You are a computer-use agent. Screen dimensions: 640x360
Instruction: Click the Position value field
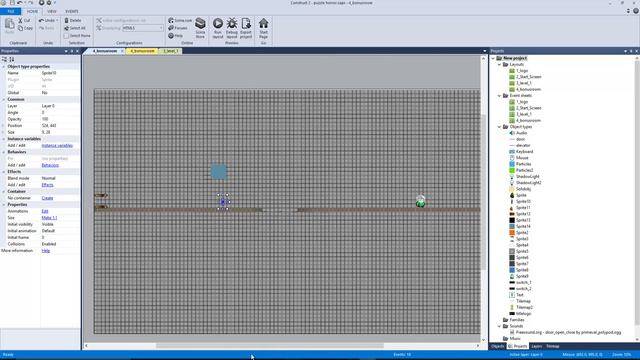(x=60, y=125)
